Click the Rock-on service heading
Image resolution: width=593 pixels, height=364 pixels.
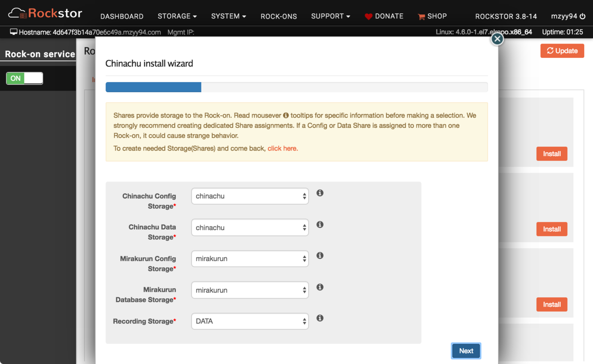[40, 54]
